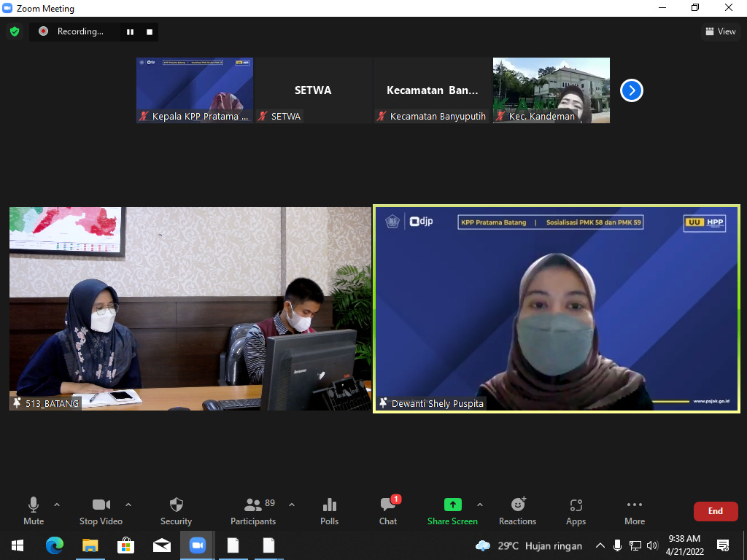This screenshot has height=560, width=747.
Task: Open the Reactions menu
Action: click(517, 511)
